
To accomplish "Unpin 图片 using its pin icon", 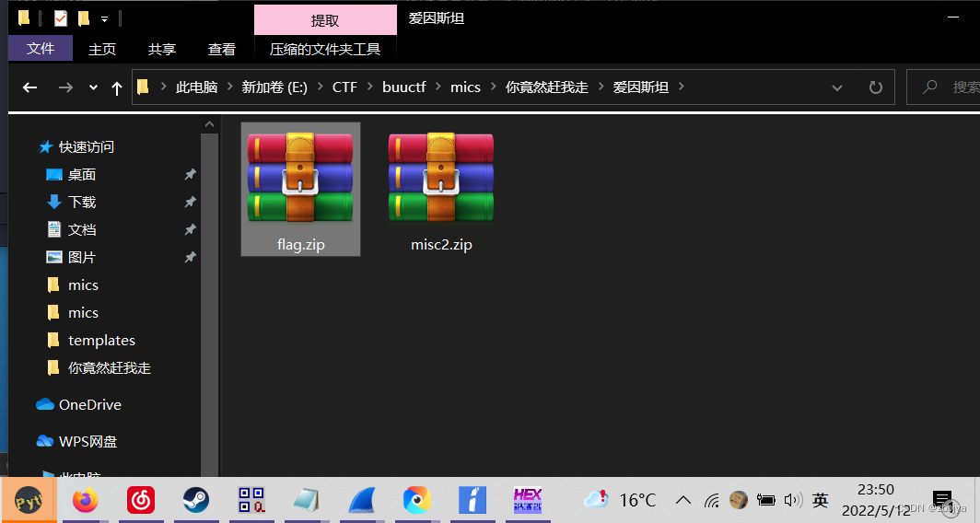I will pyautogui.click(x=191, y=257).
